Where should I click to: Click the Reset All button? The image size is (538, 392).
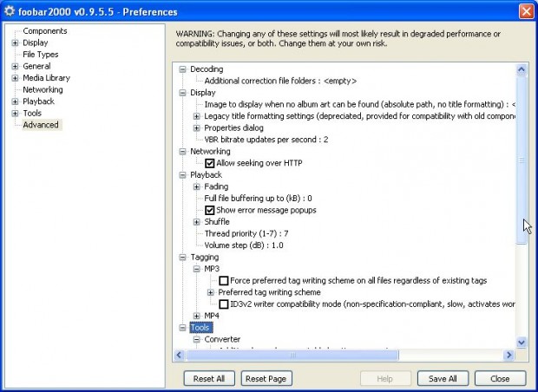click(209, 379)
